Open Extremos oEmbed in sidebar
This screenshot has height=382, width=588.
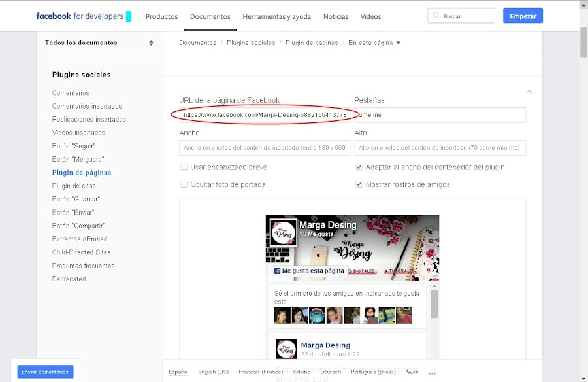[x=80, y=239]
